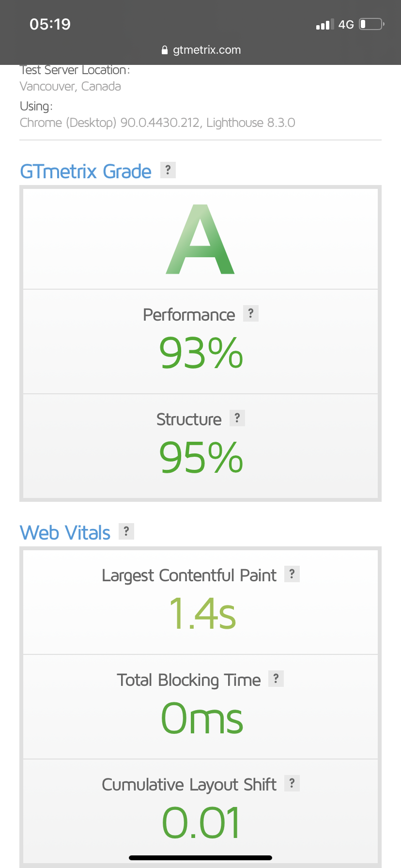Click the GTmetrix Grade heading
This screenshot has height=868, width=401.
(x=86, y=171)
